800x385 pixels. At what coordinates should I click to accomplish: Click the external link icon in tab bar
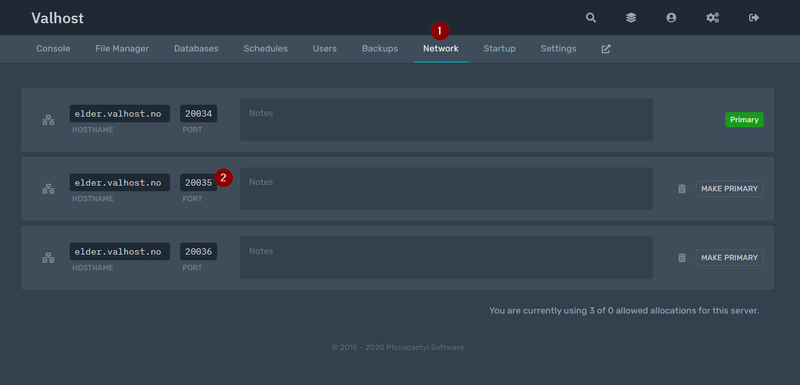pyautogui.click(x=606, y=49)
